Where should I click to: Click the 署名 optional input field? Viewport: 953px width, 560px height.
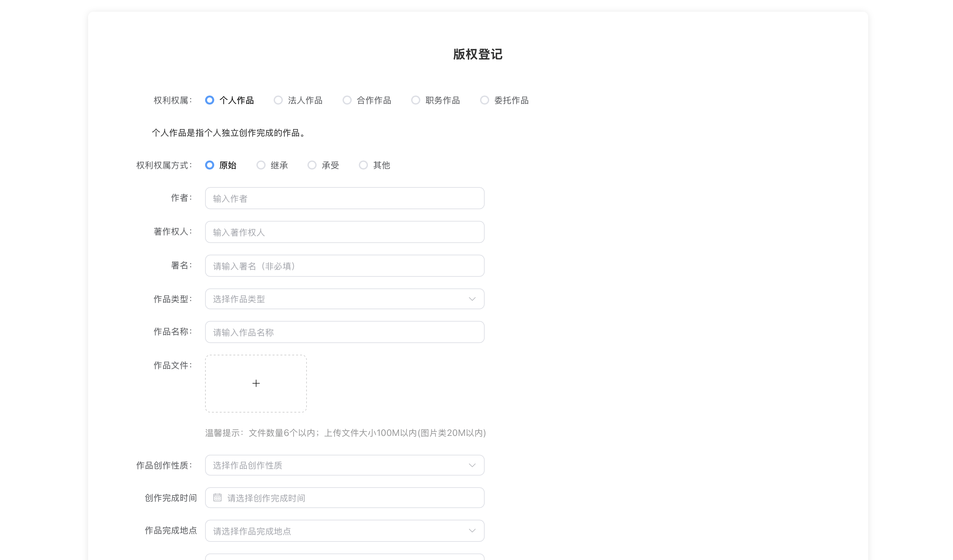345,266
